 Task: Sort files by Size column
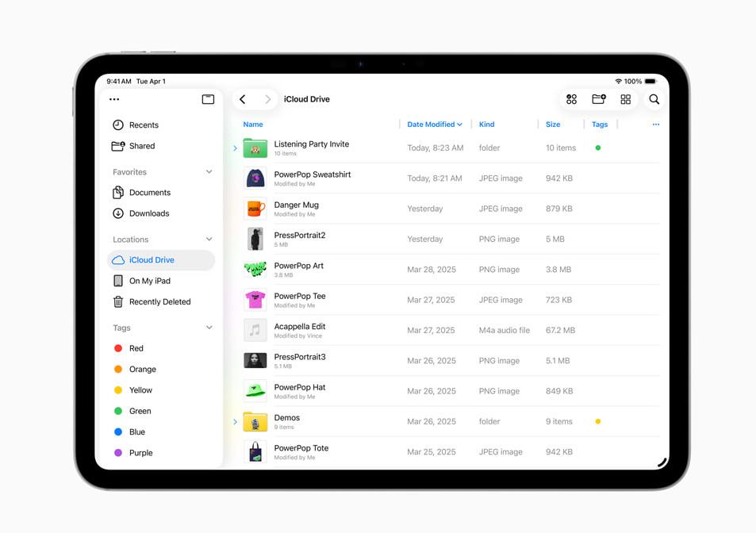[553, 125]
